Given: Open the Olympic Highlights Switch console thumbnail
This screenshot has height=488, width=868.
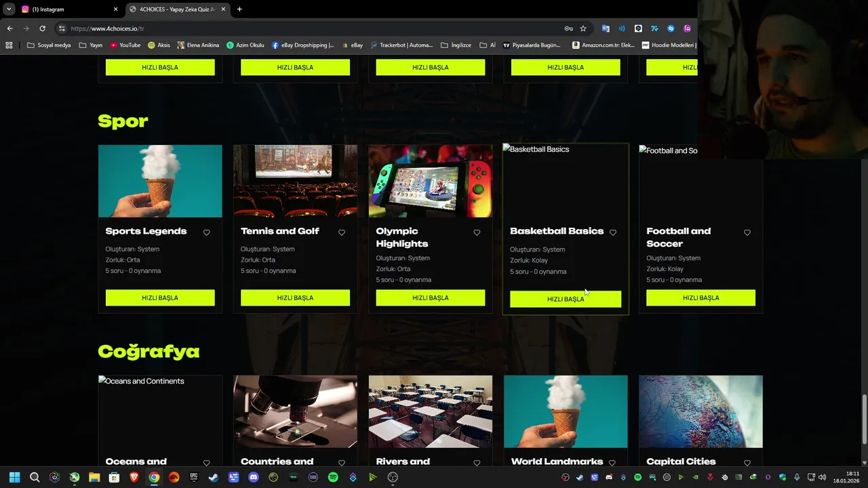Looking at the screenshot, I should pos(431,181).
